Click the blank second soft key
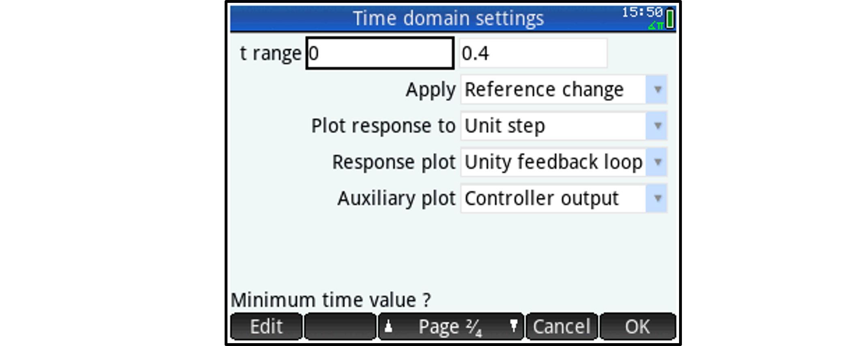868x346 pixels. [340, 326]
